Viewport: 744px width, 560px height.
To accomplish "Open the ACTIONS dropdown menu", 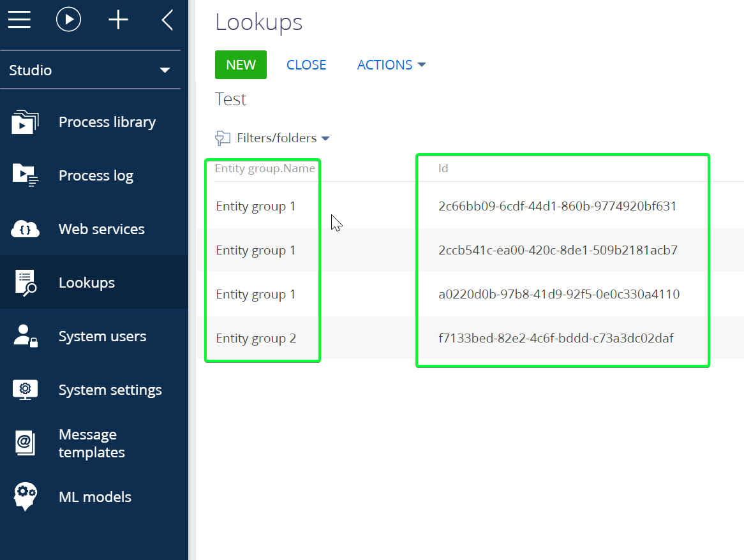I will click(x=391, y=65).
